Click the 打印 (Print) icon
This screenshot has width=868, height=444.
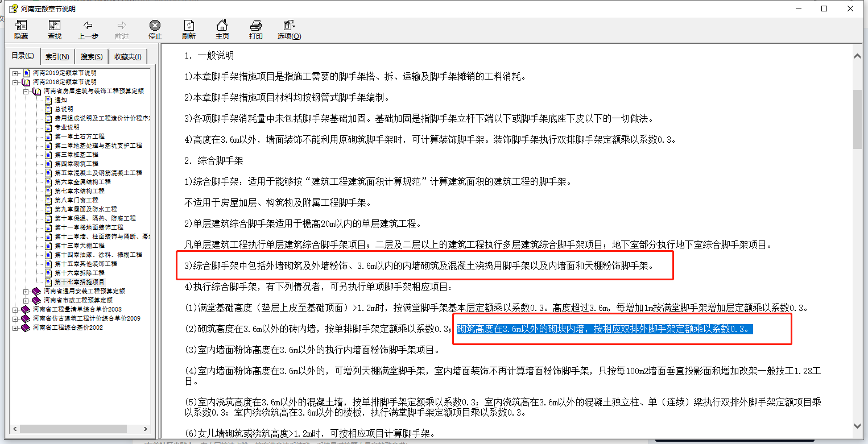256,26
